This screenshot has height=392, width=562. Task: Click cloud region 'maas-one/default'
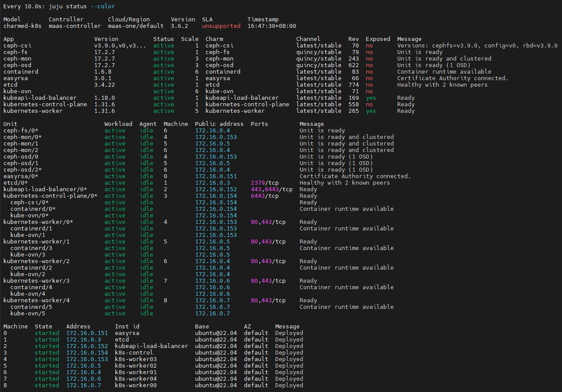tap(136, 26)
